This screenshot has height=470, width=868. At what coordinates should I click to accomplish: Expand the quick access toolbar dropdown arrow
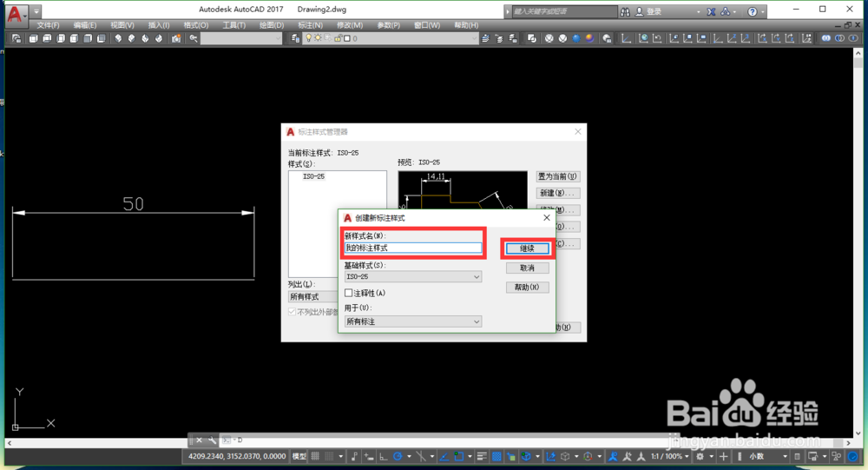tap(36, 11)
